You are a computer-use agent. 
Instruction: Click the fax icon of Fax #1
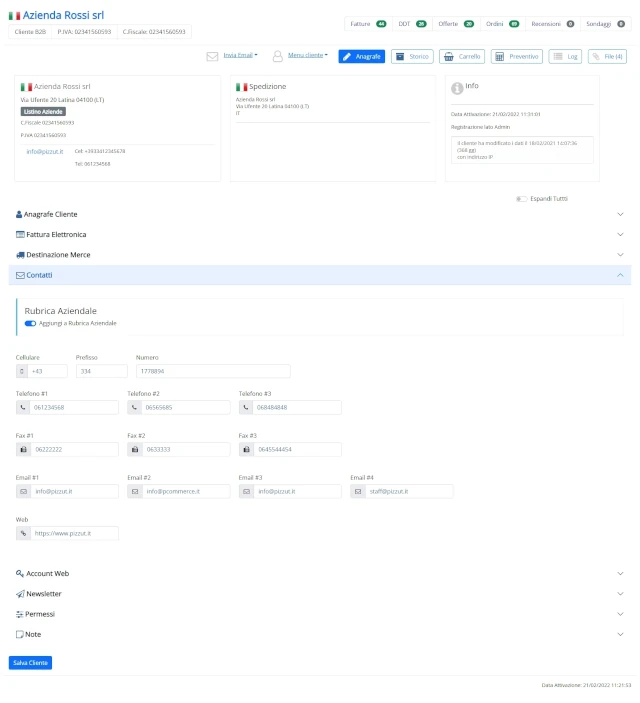[x=23, y=449]
